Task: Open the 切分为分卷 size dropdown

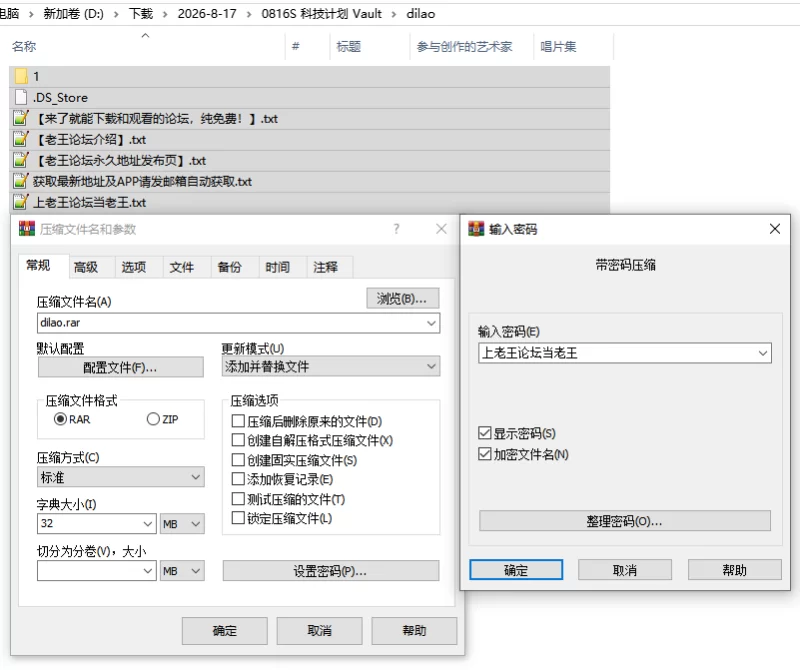Action: click(x=147, y=570)
